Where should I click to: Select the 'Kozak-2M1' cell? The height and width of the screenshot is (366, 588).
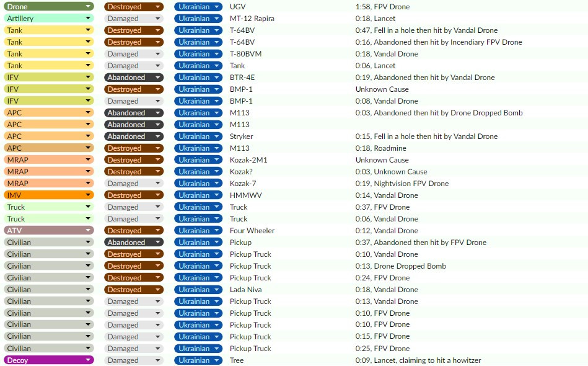point(248,160)
